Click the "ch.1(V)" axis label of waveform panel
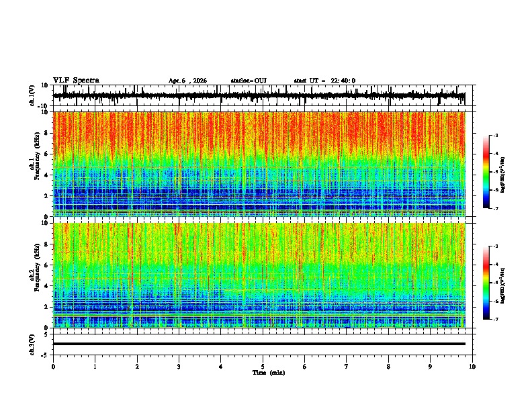Screen dimensions: 532x411 pyautogui.click(x=32, y=95)
